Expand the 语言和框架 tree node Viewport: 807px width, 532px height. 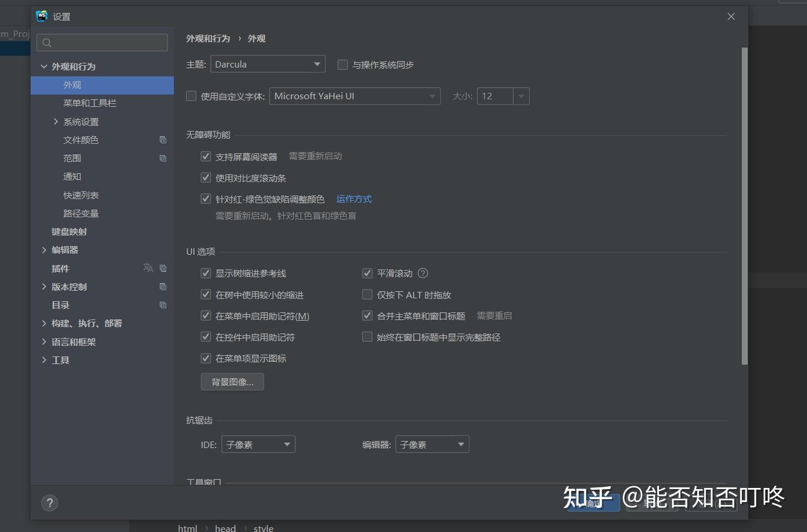[x=43, y=342]
